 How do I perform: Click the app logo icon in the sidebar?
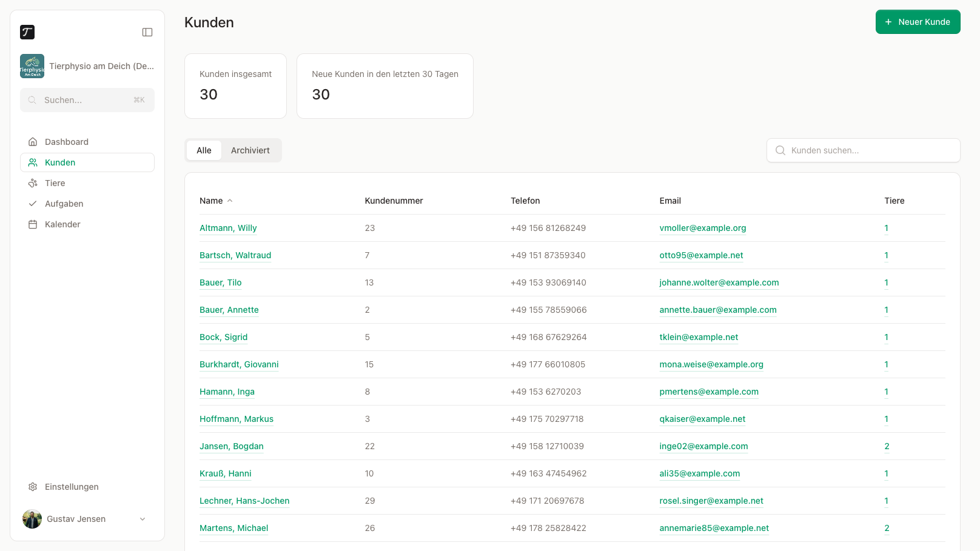coord(27,32)
